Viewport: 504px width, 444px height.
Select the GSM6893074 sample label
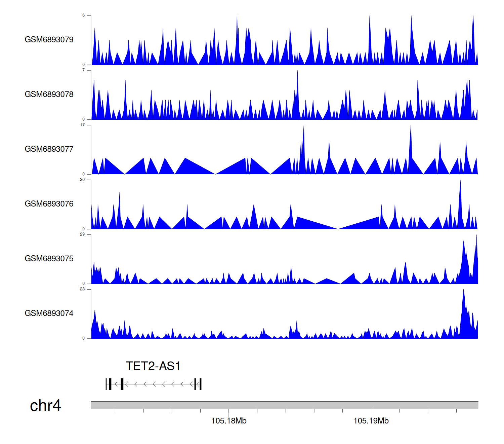point(49,313)
